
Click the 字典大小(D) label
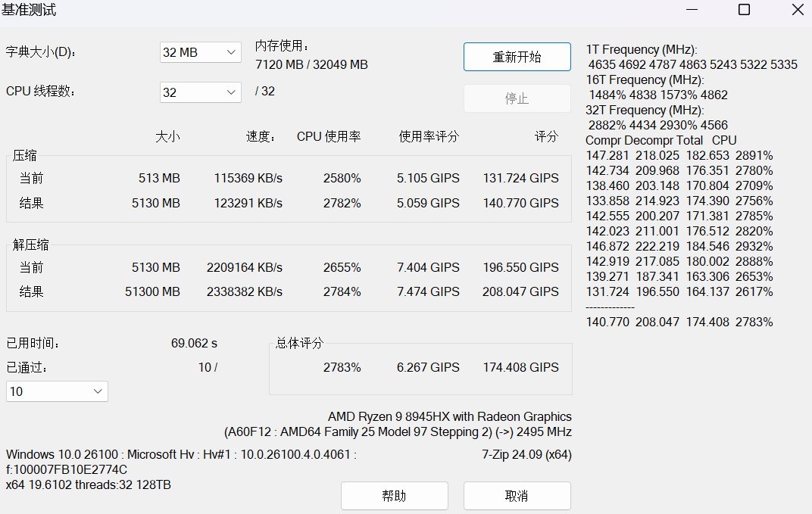point(42,52)
